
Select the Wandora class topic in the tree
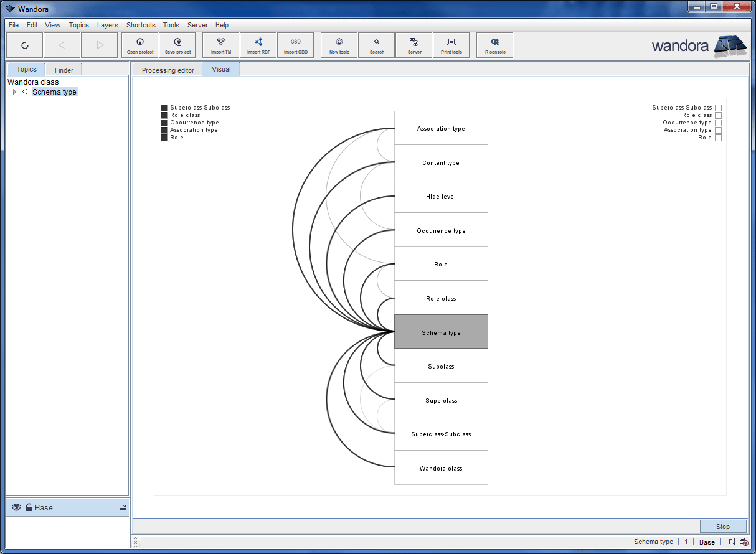(x=33, y=82)
